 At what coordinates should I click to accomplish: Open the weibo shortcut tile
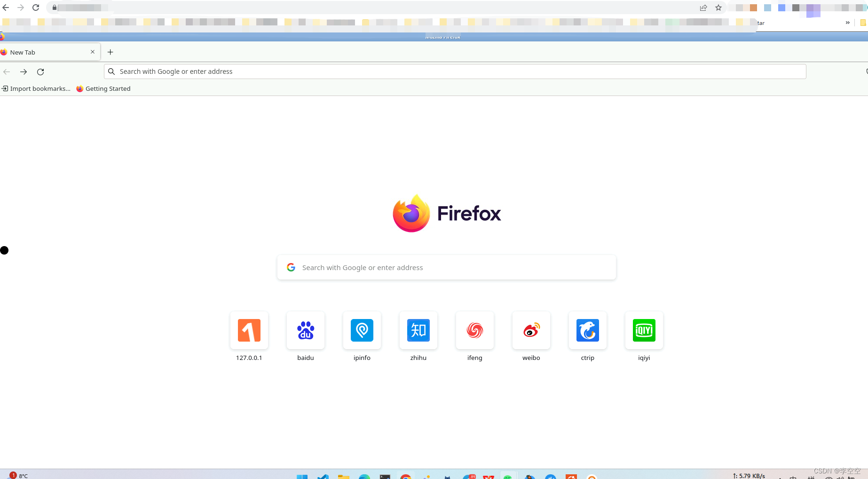pos(531,330)
